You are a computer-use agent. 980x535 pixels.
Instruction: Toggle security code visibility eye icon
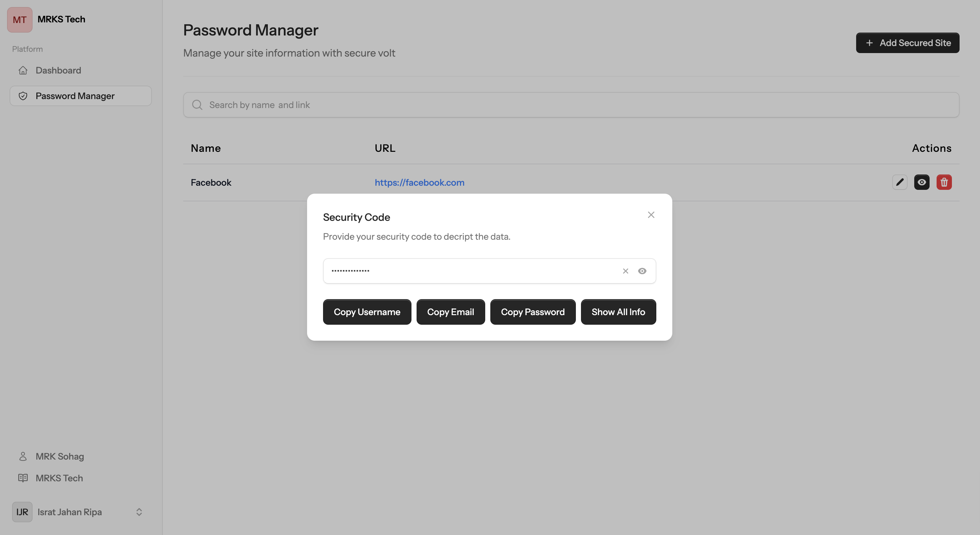tap(642, 271)
